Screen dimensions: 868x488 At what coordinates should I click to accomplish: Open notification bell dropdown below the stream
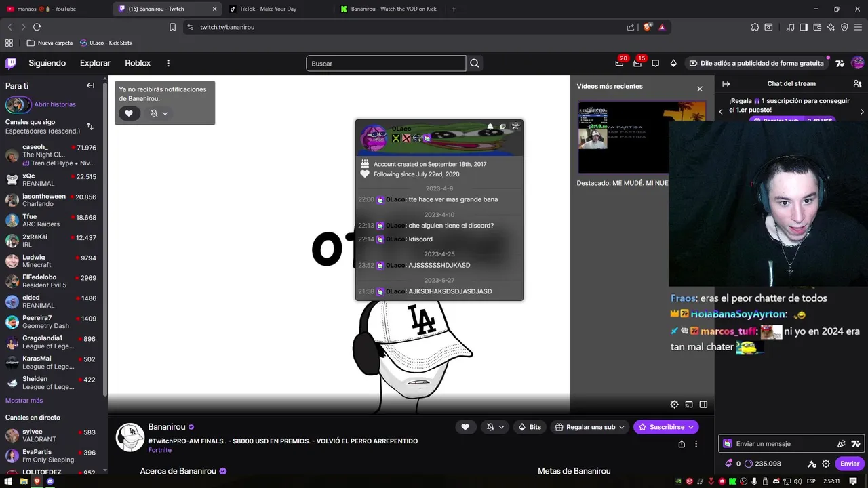(496, 427)
